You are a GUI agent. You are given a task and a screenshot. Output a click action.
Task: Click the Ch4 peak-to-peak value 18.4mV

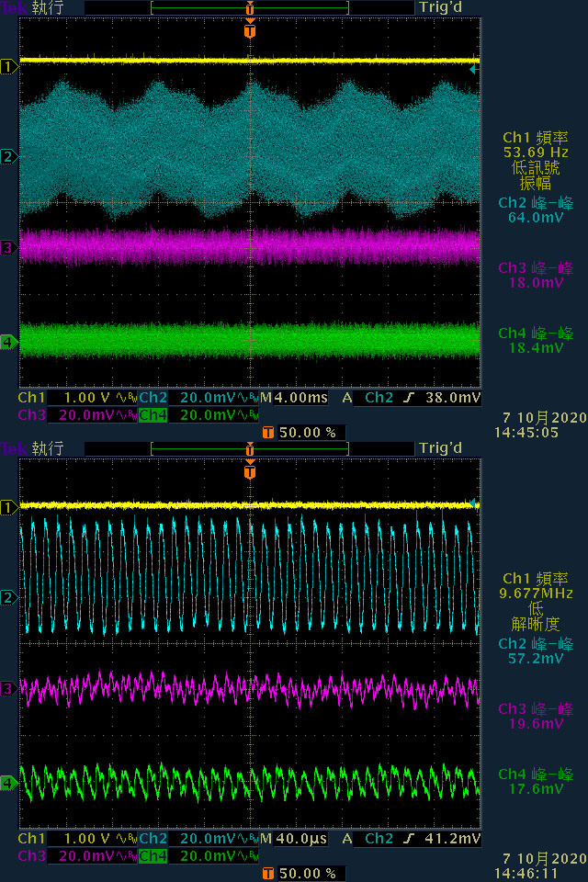(536, 348)
